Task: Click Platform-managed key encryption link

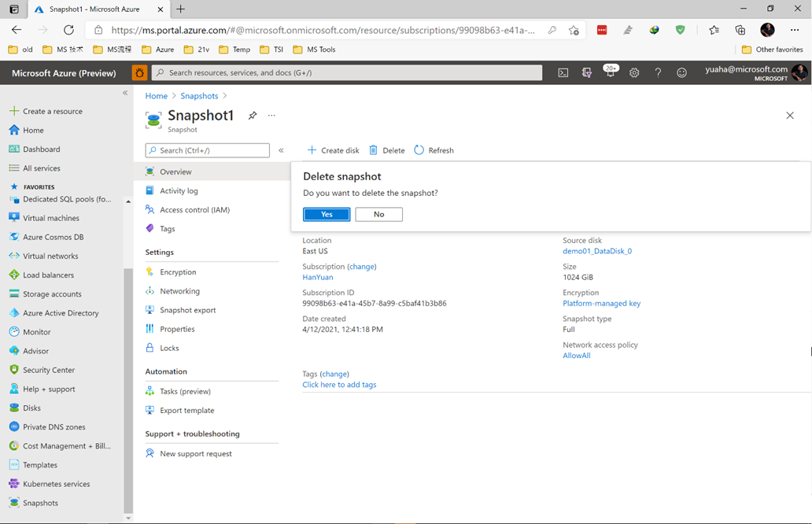Action: click(602, 304)
